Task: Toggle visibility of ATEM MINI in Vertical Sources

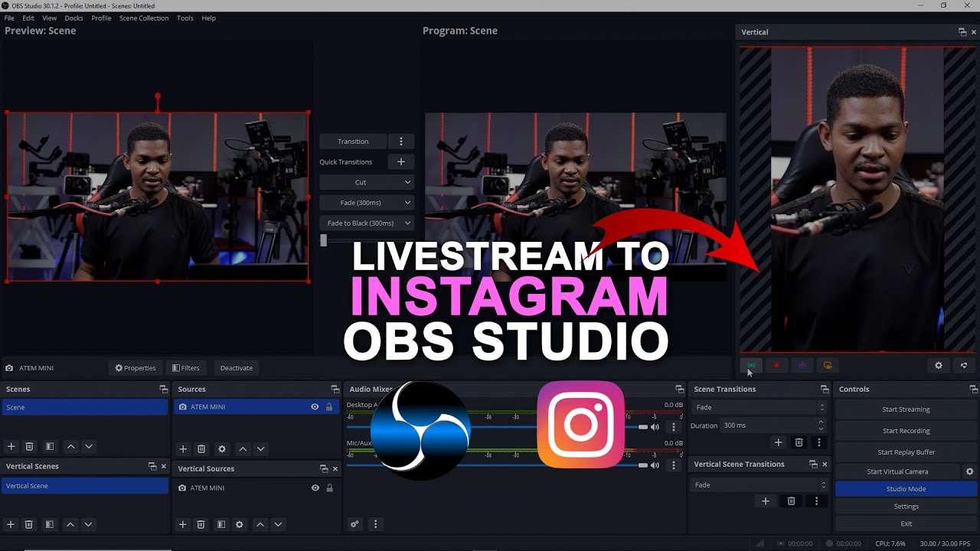Action: [x=315, y=487]
